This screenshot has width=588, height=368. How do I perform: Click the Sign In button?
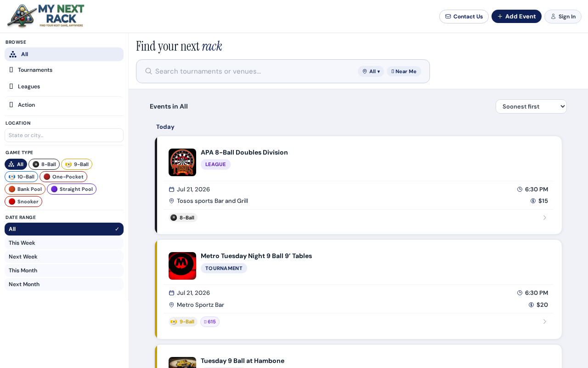tap(563, 17)
